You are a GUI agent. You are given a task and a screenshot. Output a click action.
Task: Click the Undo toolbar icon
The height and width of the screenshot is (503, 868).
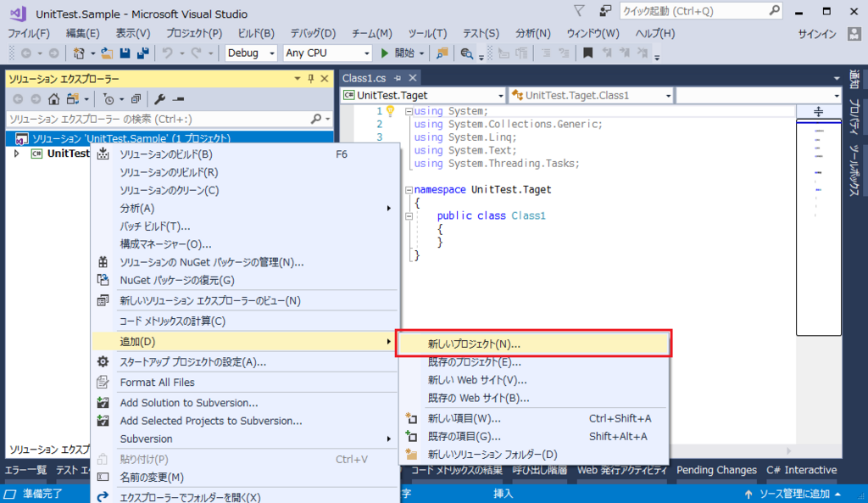pos(167,53)
